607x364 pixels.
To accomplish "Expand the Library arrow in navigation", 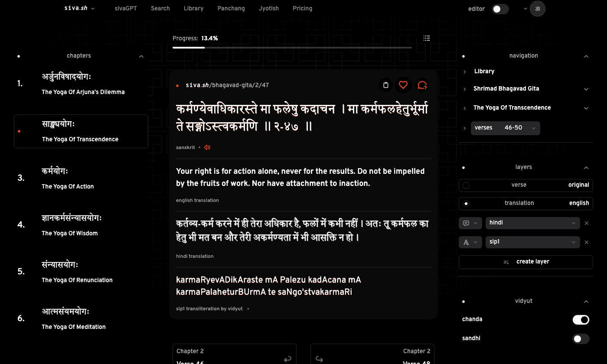I will tap(465, 71).
